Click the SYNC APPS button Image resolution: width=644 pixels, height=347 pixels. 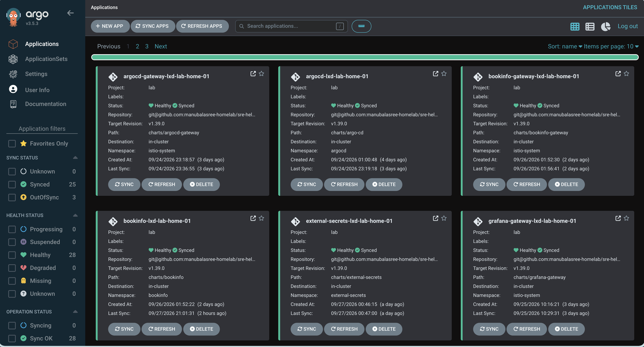[x=152, y=26]
